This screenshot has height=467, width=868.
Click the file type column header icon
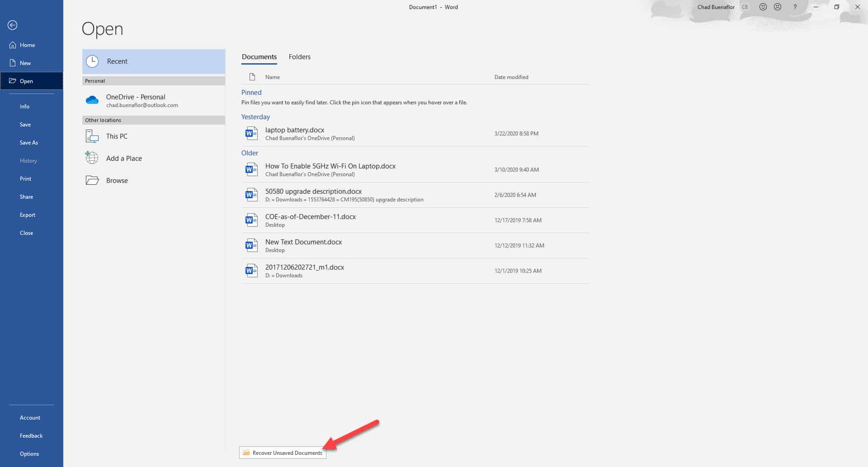pyautogui.click(x=252, y=77)
